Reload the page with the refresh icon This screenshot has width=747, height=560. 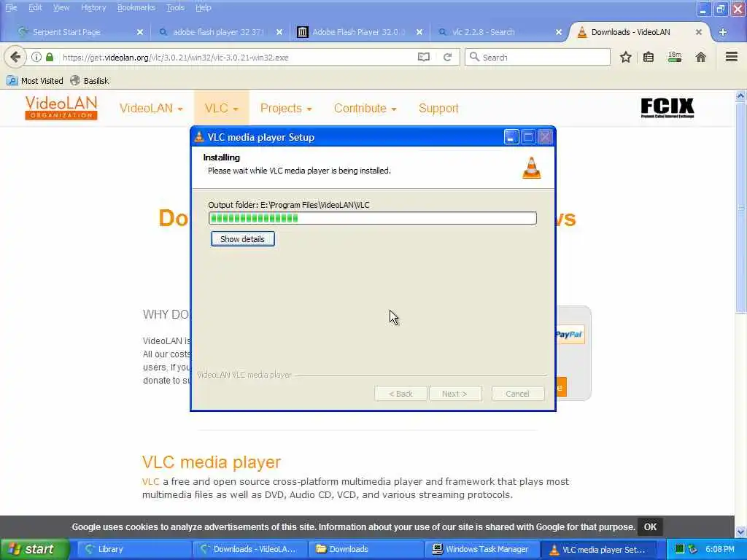click(x=447, y=57)
